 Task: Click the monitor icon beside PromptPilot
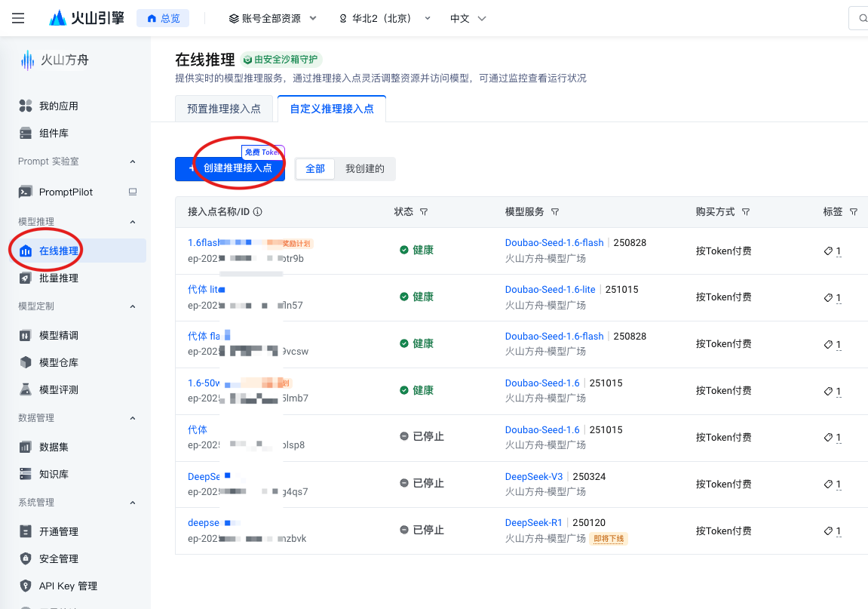[133, 192]
